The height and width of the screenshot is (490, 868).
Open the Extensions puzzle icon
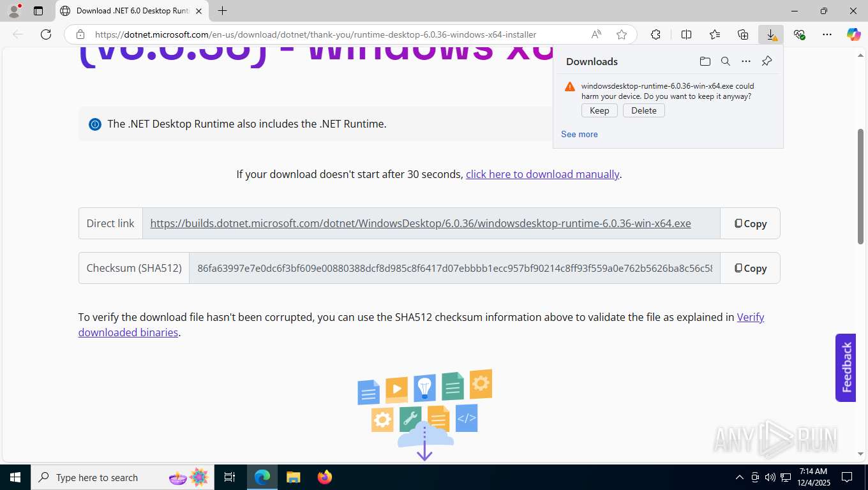(x=655, y=34)
